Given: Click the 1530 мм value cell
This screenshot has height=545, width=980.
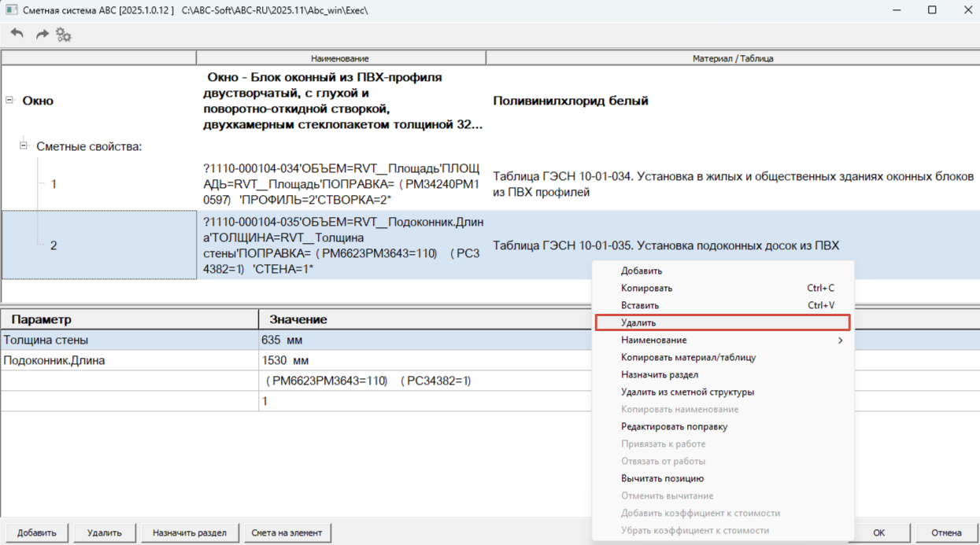Looking at the screenshot, I should pos(425,360).
